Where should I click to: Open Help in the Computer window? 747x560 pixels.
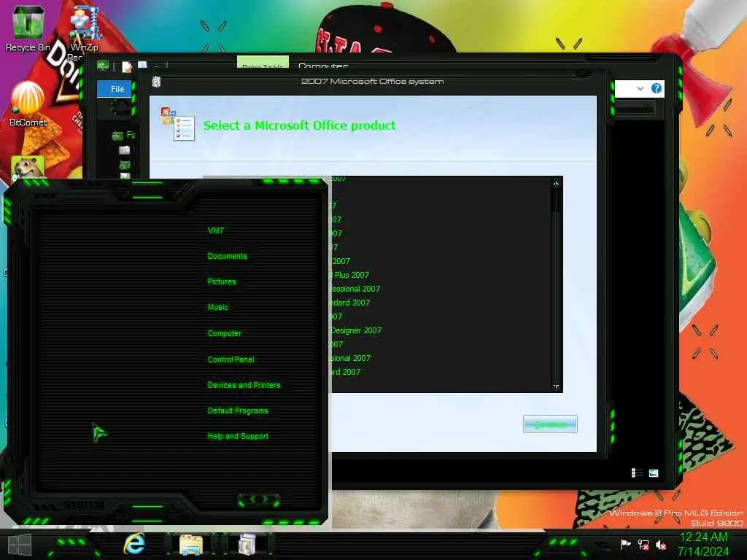(657, 88)
